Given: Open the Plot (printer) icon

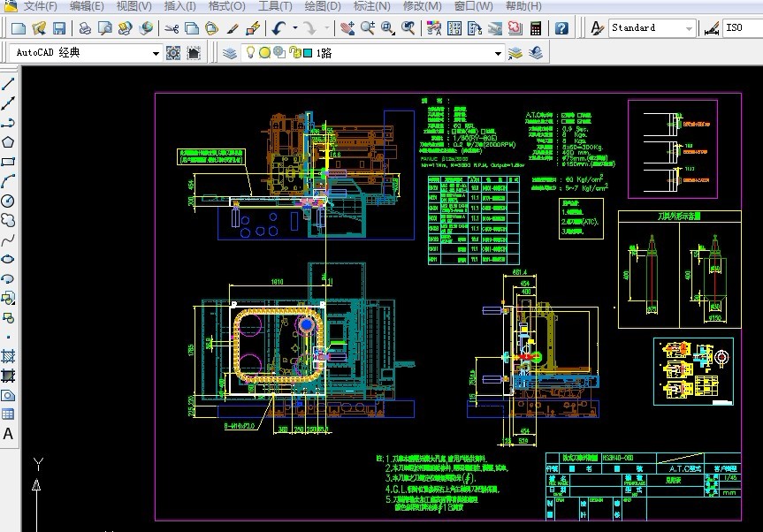Looking at the screenshot, I should [86, 27].
